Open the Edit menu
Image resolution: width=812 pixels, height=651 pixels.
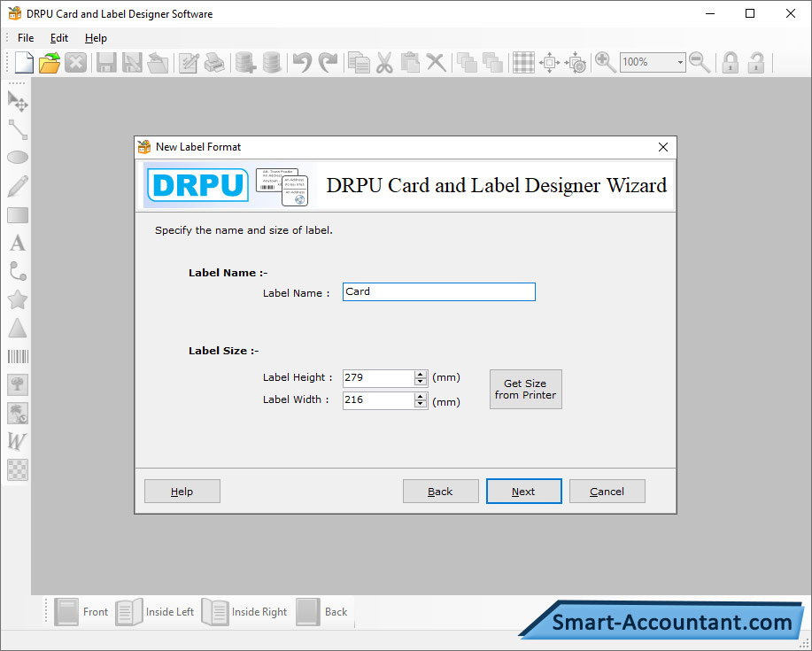(59, 38)
